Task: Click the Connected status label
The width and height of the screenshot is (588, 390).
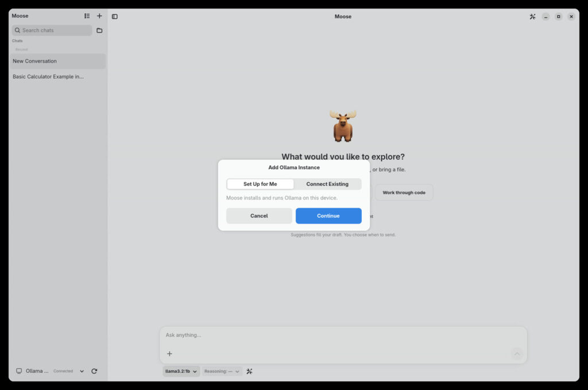Action: [63, 371]
